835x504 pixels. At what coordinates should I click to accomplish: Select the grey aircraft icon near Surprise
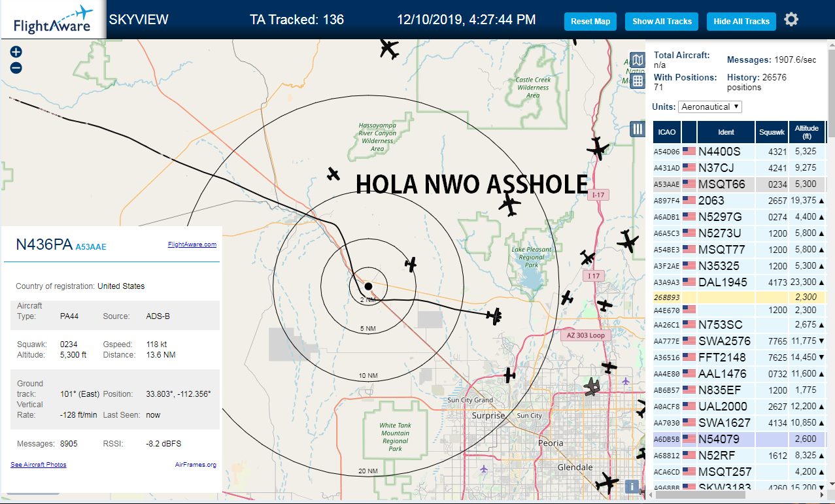pyautogui.click(x=593, y=387)
